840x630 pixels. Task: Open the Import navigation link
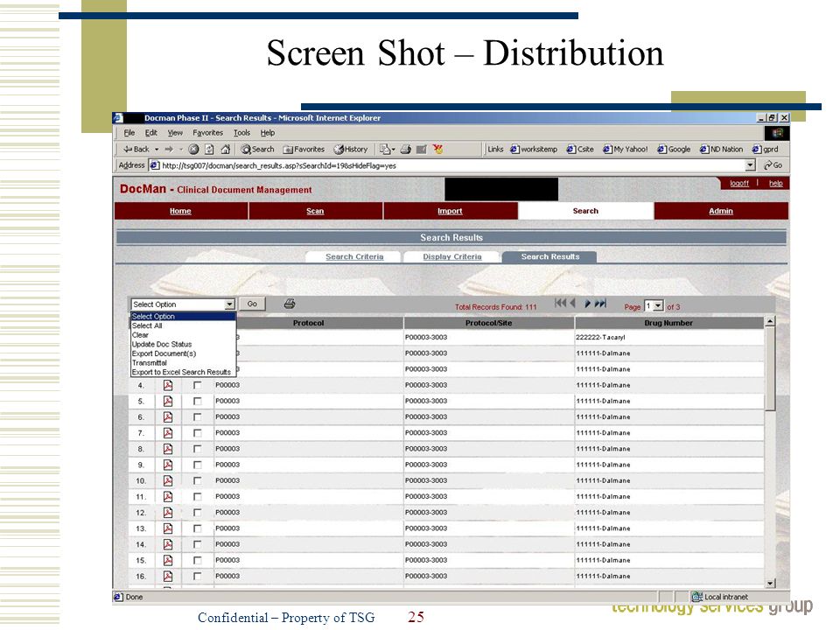450,211
